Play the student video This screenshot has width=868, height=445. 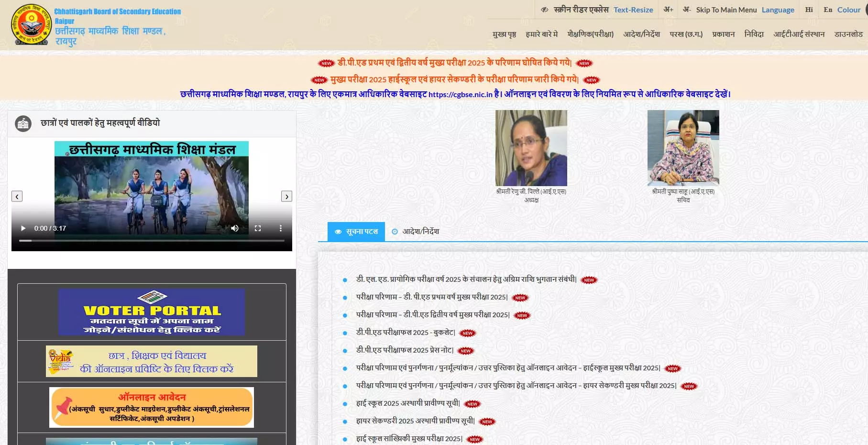(x=23, y=228)
